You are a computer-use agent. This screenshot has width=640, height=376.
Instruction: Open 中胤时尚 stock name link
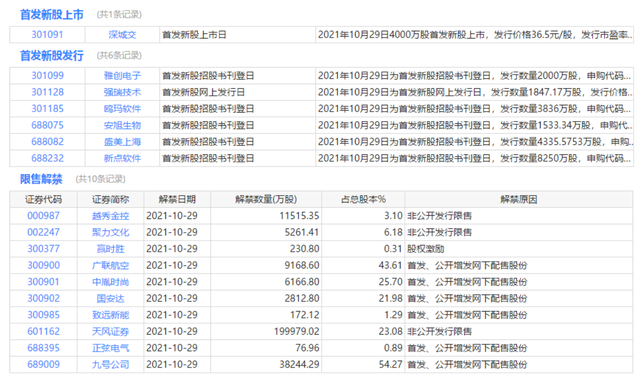(110, 282)
